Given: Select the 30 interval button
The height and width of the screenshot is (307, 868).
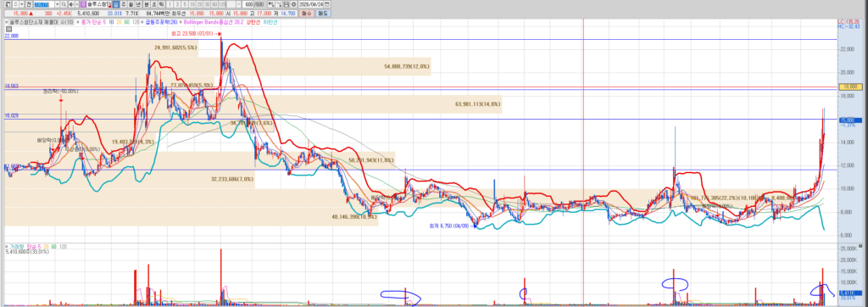Looking at the screenshot, I should [207, 4].
